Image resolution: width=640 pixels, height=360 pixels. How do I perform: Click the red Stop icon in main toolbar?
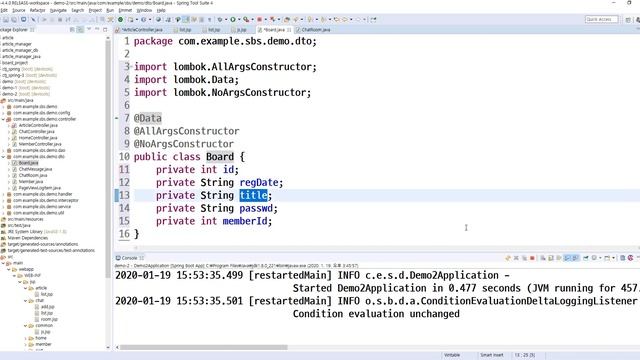click(259, 20)
